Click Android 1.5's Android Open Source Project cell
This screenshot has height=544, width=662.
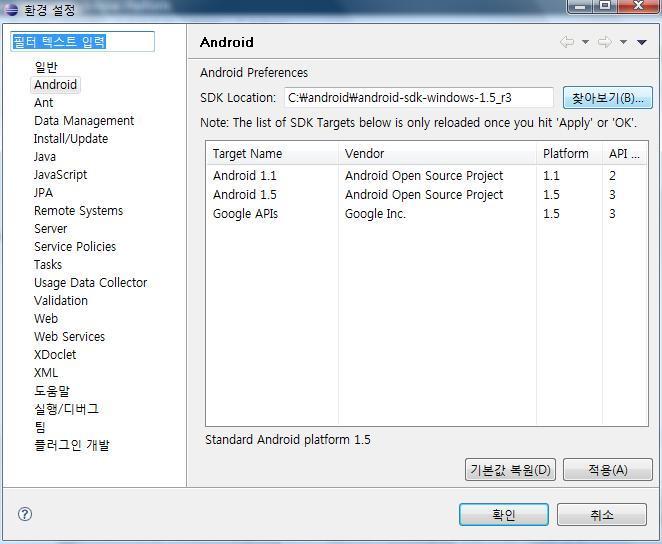[424, 195]
